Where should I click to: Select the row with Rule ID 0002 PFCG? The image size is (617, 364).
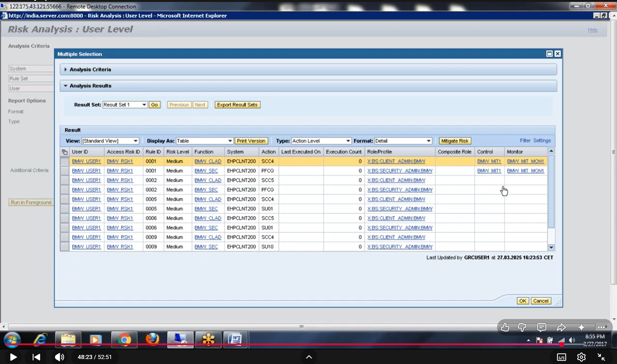click(x=65, y=190)
